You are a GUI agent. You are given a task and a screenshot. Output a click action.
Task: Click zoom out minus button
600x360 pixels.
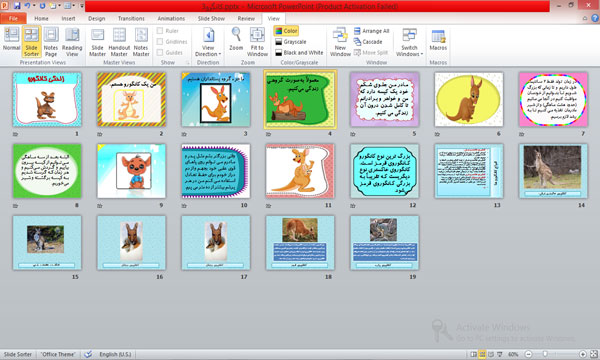pos(528,354)
